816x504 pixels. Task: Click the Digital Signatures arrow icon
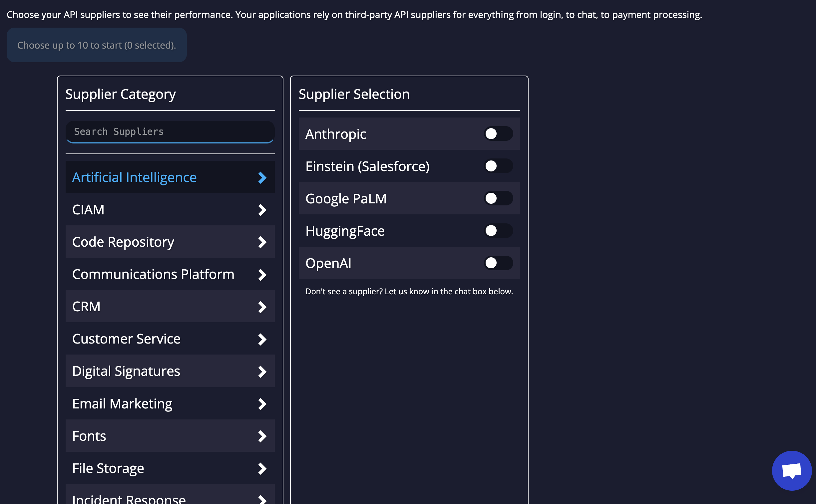point(262,372)
